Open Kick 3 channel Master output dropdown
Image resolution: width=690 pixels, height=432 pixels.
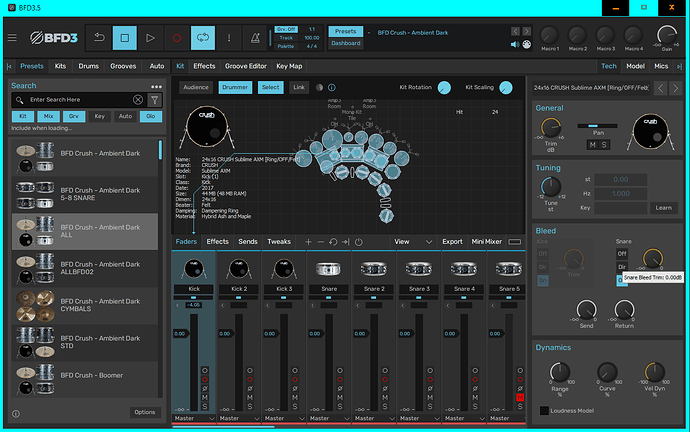point(284,418)
